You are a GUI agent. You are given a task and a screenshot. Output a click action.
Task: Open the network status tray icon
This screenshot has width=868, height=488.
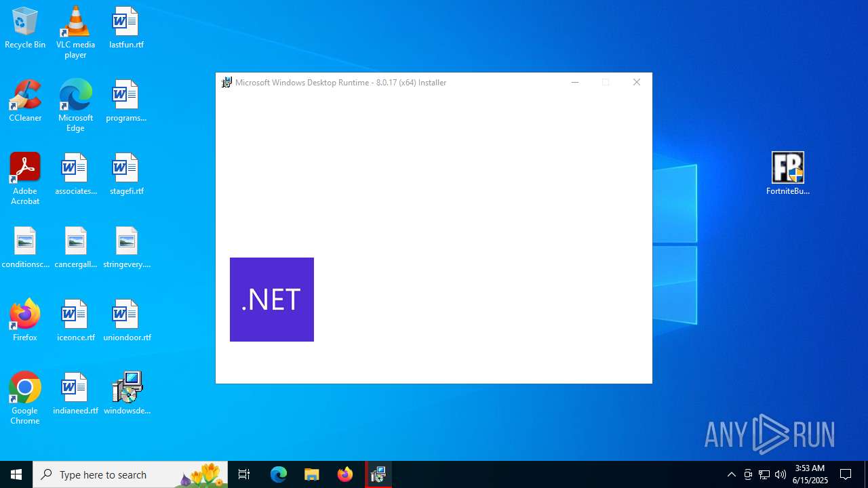(x=764, y=474)
